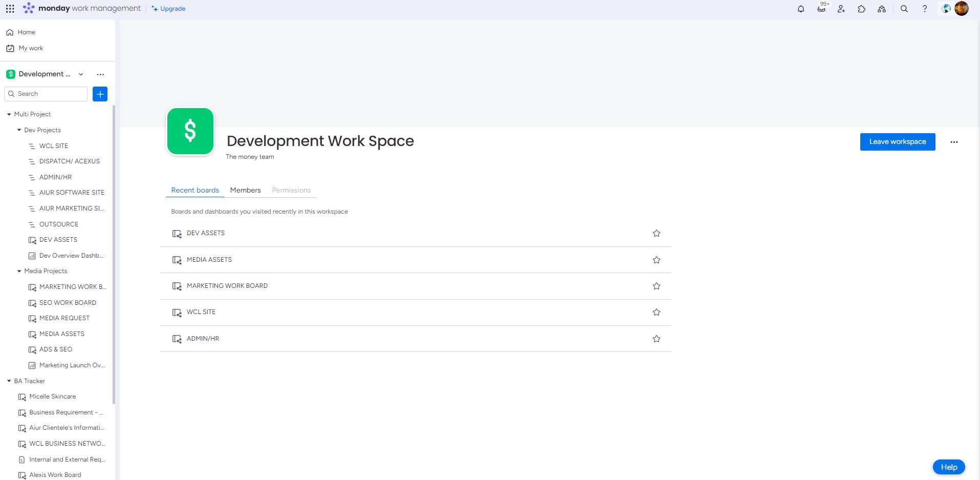Collapse the BA Tracker folder
Viewport: 980px width, 480px height.
(9, 381)
